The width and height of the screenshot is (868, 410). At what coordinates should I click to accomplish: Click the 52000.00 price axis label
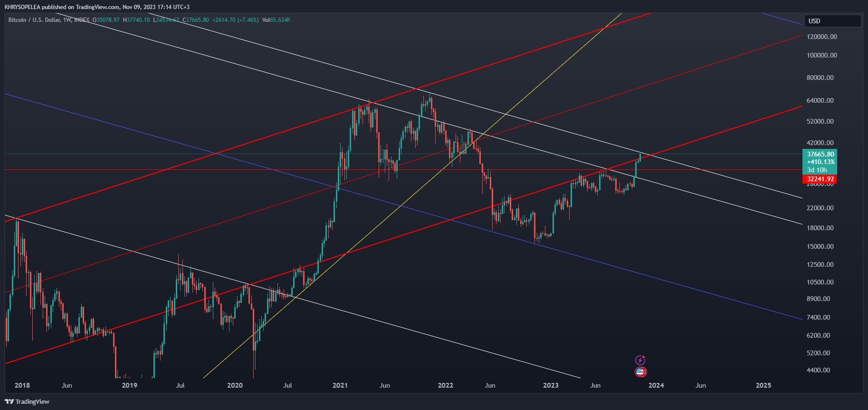(x=820, y=121)
